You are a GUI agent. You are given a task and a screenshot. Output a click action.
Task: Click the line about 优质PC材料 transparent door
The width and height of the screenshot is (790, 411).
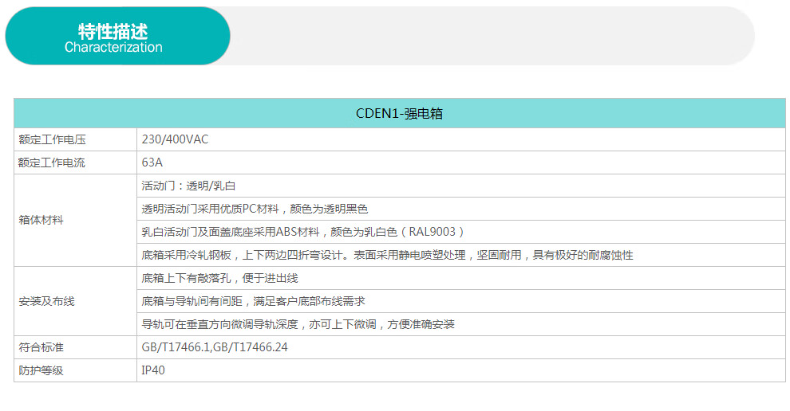coord(255,209)
